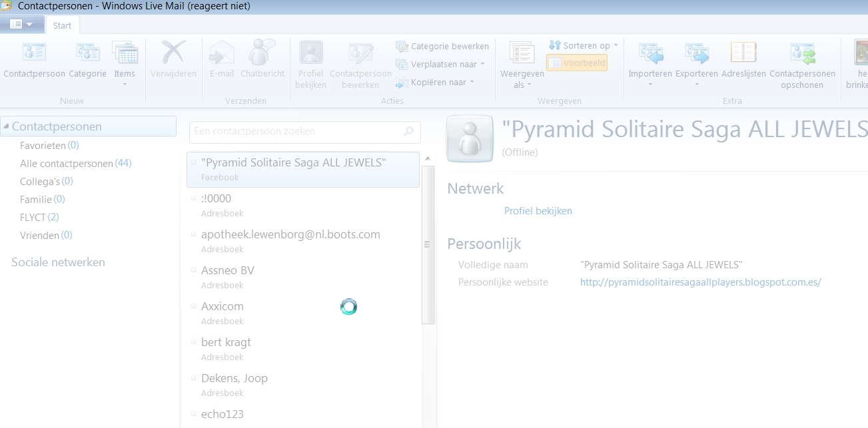Click the contact avatar picture in the details pane
This screenshot has width=868, height=428.
[470, 138]
